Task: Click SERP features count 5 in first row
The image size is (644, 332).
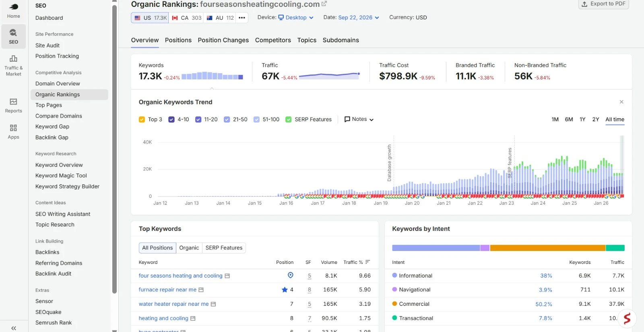Action: coord(309,276)
